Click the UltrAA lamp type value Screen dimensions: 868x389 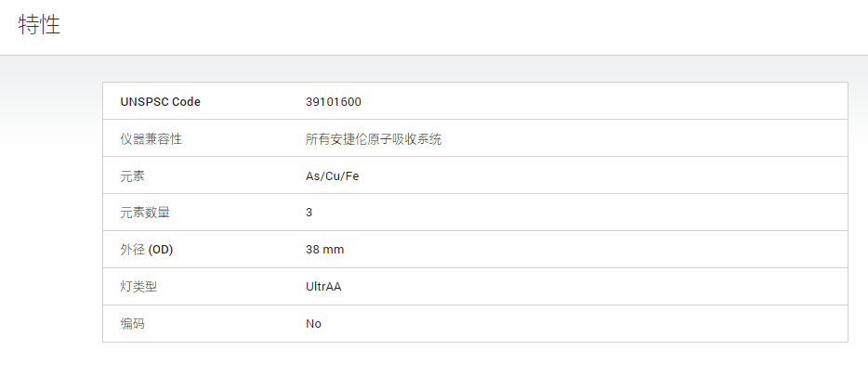[323, 287]
